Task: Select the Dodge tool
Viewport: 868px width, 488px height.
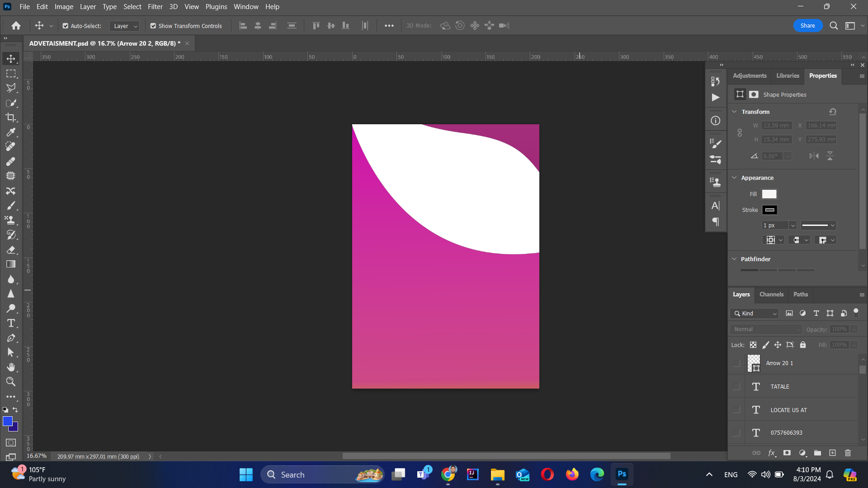Action: click(x=11, y=309)
